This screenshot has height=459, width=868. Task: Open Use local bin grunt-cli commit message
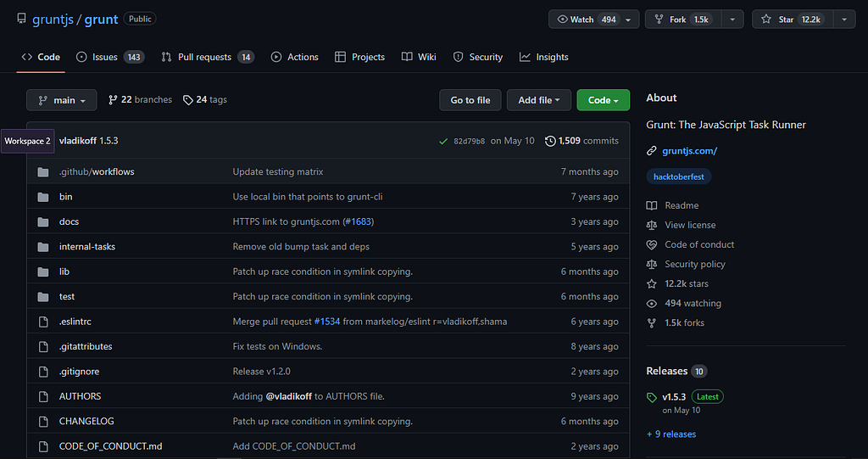[308, 197]
